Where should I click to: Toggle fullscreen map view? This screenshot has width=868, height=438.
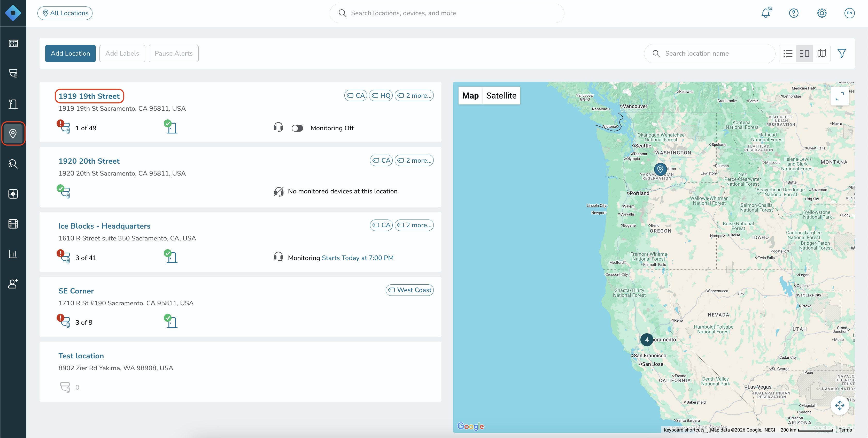coord(840,96)
